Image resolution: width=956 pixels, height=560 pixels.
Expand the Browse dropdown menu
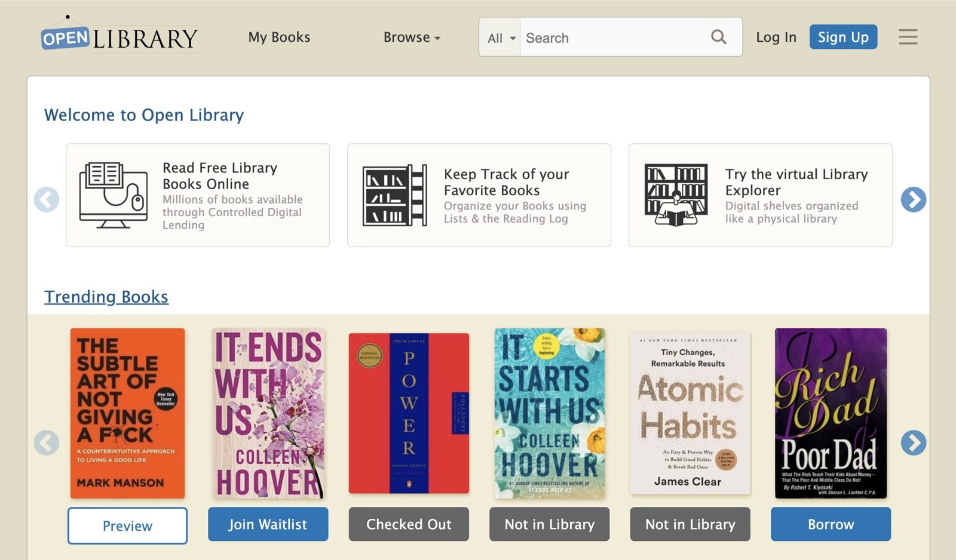click(412, 37)
